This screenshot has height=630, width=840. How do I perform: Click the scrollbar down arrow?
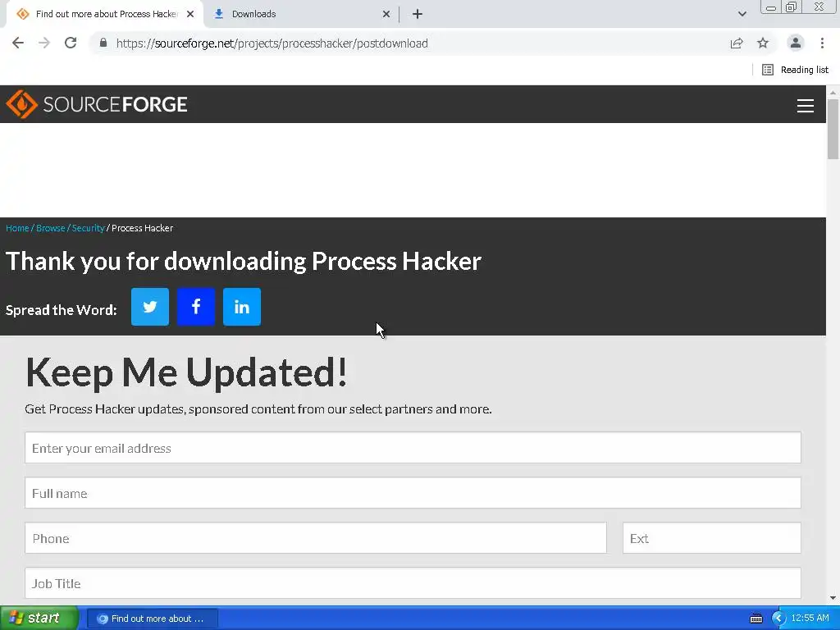[x=833, y=598]
